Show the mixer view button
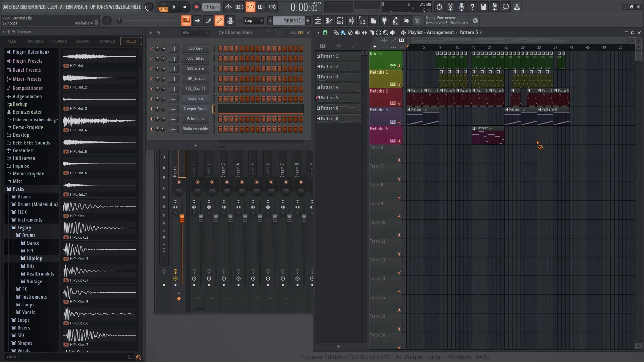 tap(351, 21)
